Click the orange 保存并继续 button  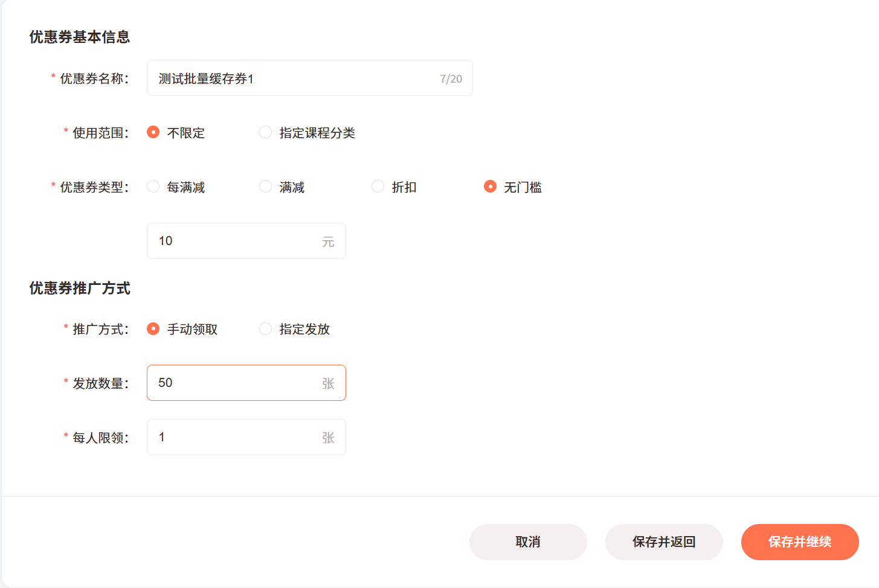pyautogui.click(x=800, y=542)
